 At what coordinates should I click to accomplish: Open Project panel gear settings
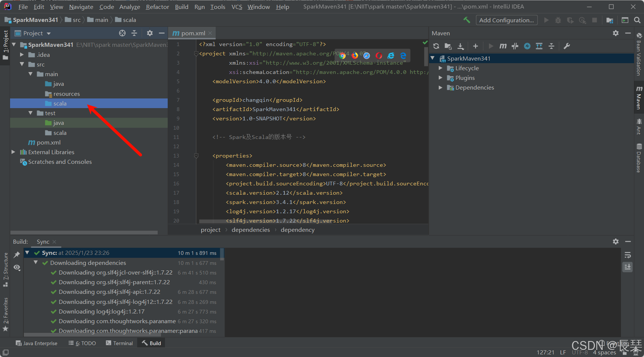tap(149, 33)
